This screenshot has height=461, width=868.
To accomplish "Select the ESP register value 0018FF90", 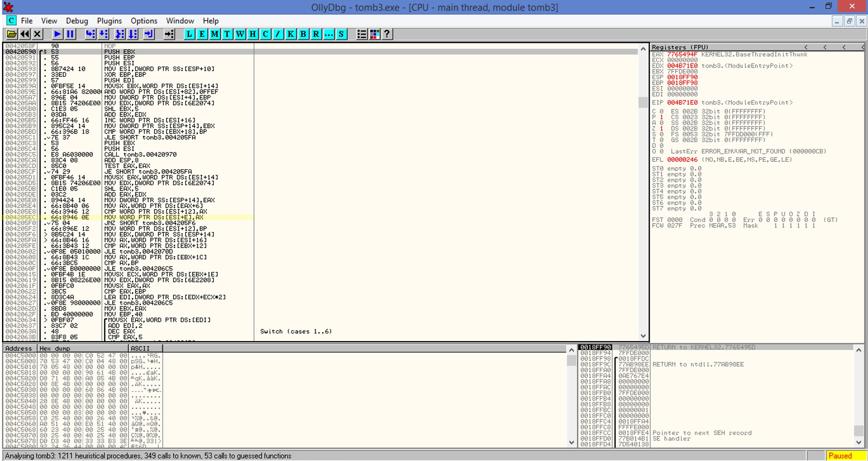I will pyautogui.click(x=682, y=77).
